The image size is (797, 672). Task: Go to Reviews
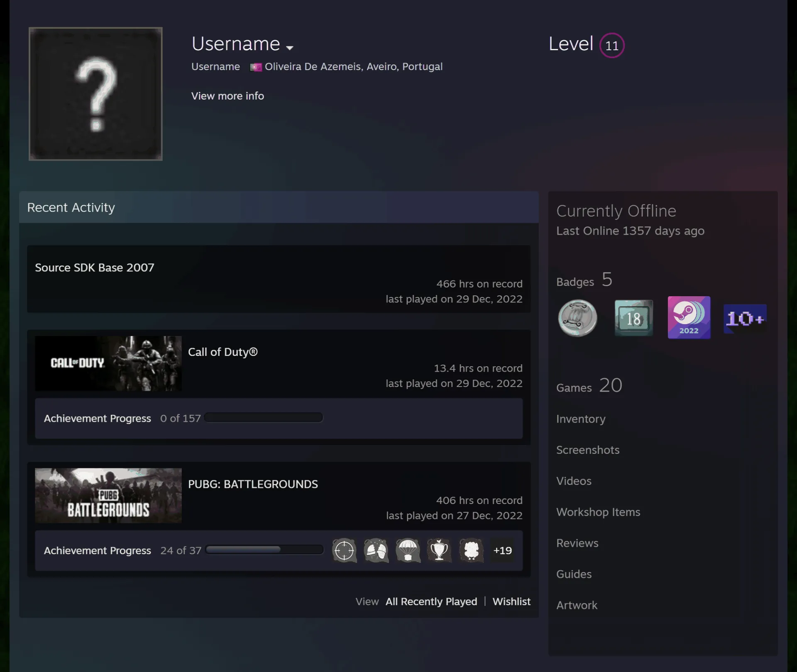pos(577,543)
